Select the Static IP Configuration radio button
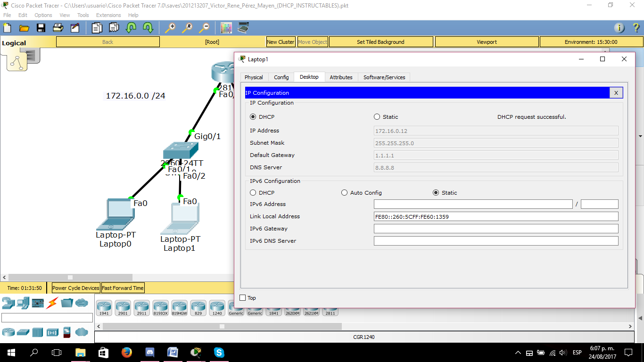This screenshot has width=644, height=362. pyautogui.click(x=377, y=116)
